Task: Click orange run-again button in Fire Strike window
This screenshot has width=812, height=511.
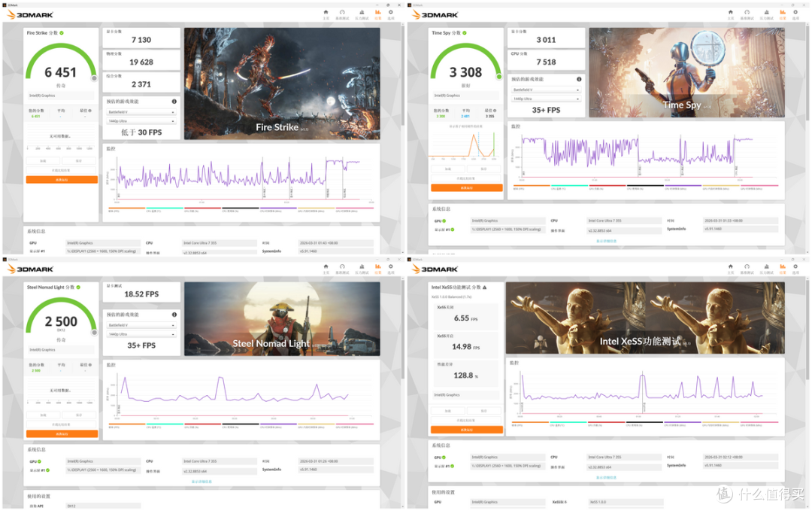Action: coord(62,180)
